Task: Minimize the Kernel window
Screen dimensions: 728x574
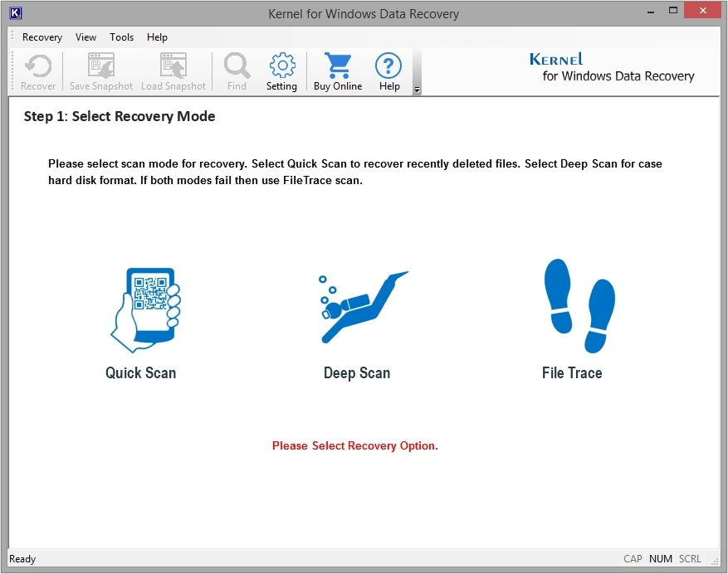Action: pyautogui.click(x=651, y=11)
